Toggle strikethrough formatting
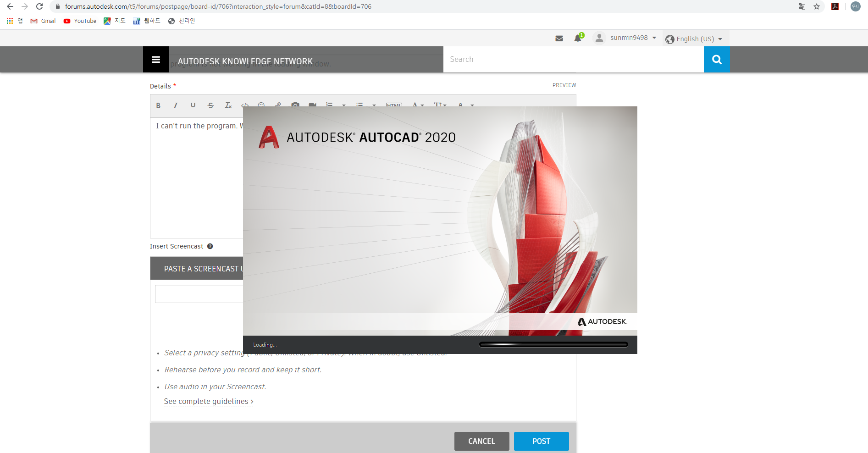868x453 pixels. [x=210, y=106]
